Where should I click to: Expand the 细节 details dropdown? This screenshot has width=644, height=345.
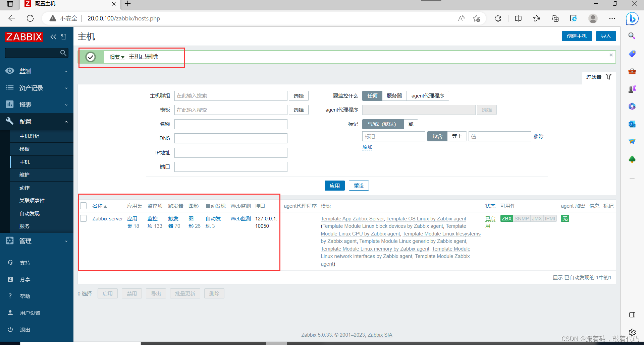[x=117, y=57]
